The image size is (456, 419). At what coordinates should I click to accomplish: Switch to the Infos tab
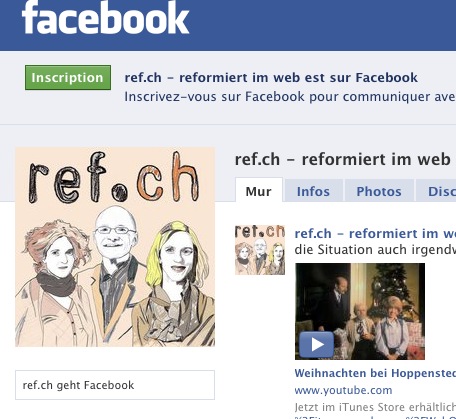coord(313,191)
